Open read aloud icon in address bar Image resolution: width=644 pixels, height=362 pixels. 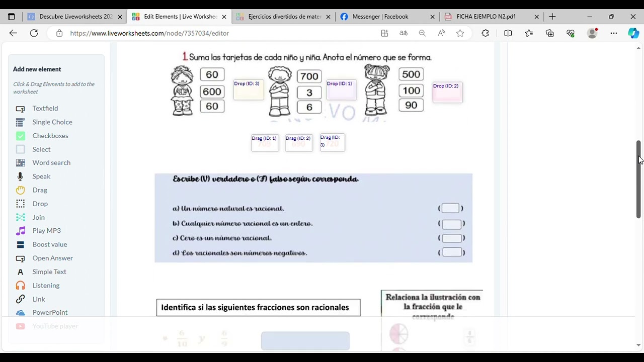[x=441, y=33]
